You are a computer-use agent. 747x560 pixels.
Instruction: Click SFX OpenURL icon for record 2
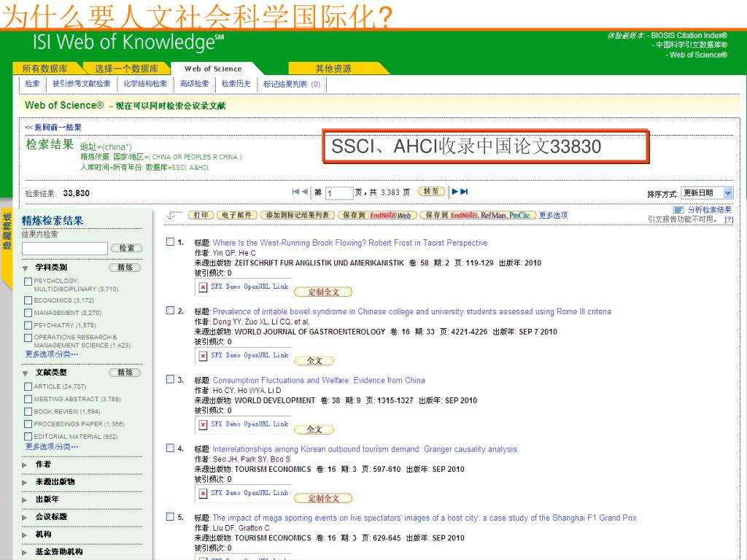[203, 355]
